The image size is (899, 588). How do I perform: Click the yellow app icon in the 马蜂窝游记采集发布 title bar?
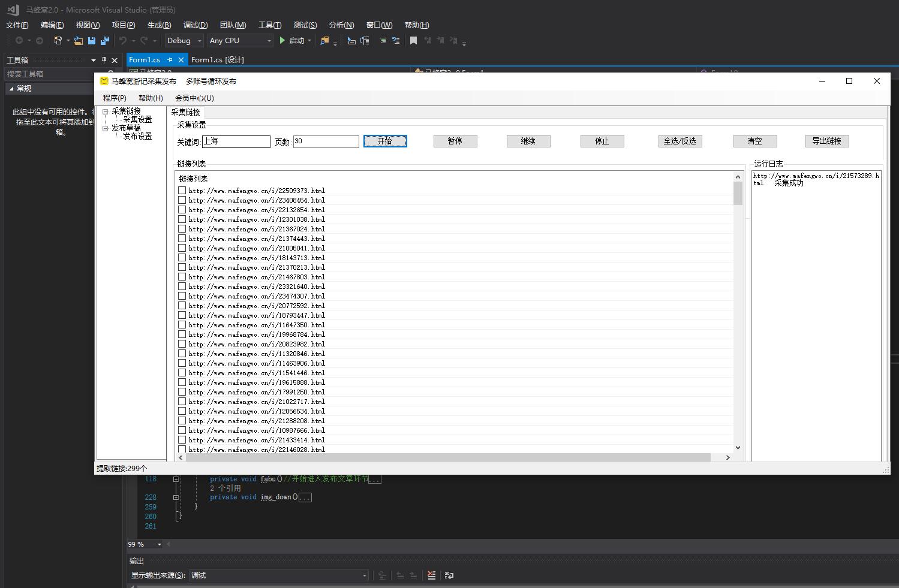(104, 81)
